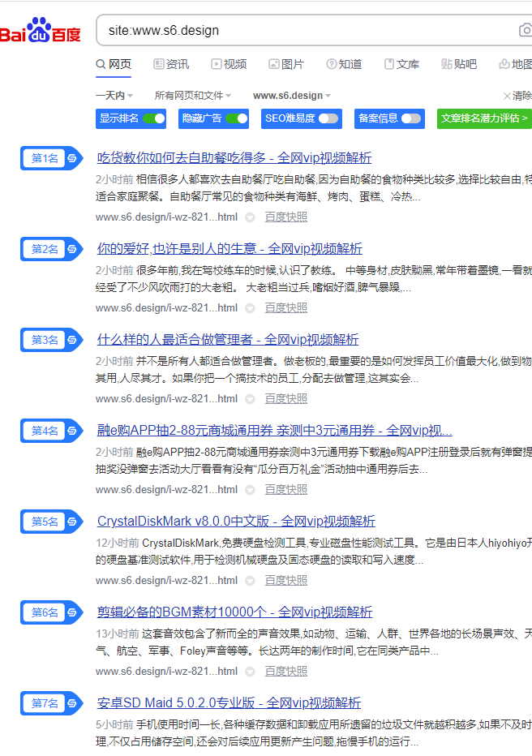Click the icon beside 第3名 badge
The height and width of the screenshot is (756, 532).
(72, 340)
